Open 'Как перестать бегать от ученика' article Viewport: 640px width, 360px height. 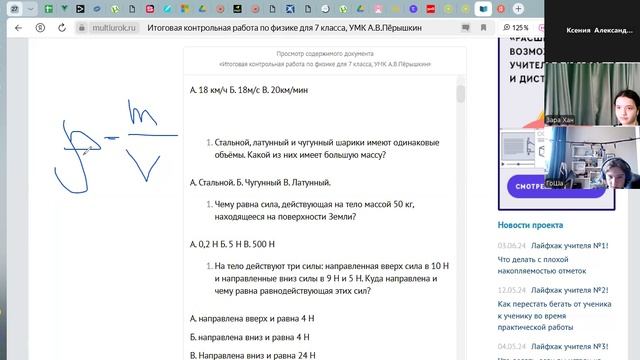pos(554,316)
